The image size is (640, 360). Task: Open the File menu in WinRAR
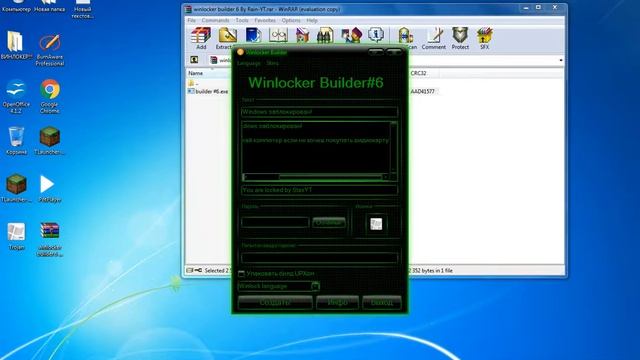[191, 20]
